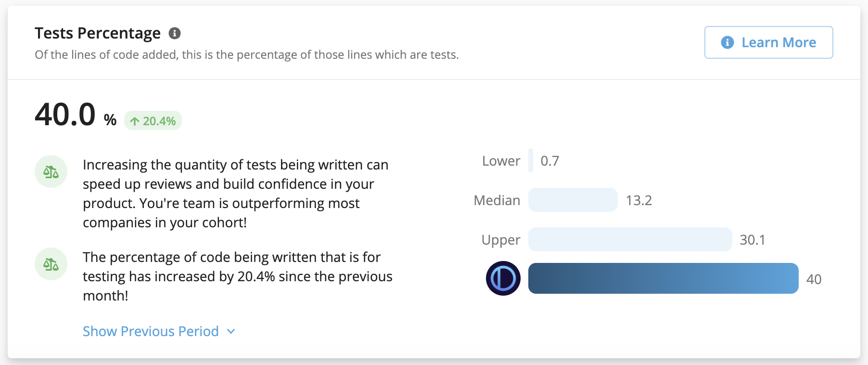Screen dimensions: 868x365
Task: Click info icon beside Tests Percentage title
Action: pos(175,33)
